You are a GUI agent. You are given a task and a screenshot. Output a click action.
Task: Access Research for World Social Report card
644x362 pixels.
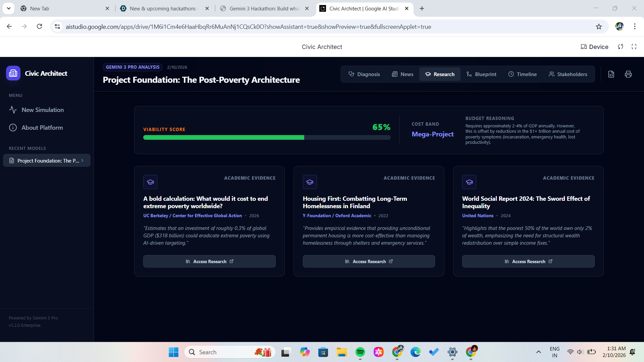[x=528, y=261]
